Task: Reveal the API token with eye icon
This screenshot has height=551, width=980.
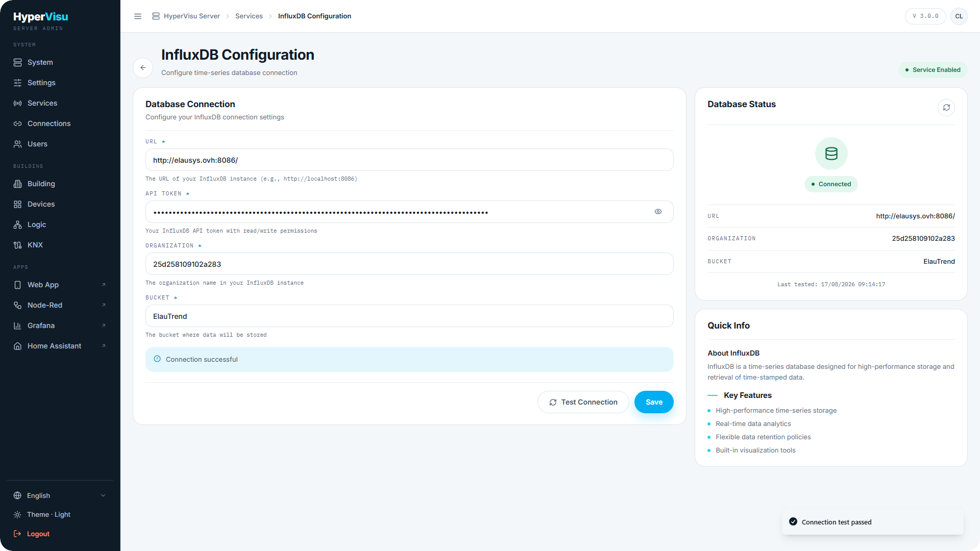Action: 658,212
